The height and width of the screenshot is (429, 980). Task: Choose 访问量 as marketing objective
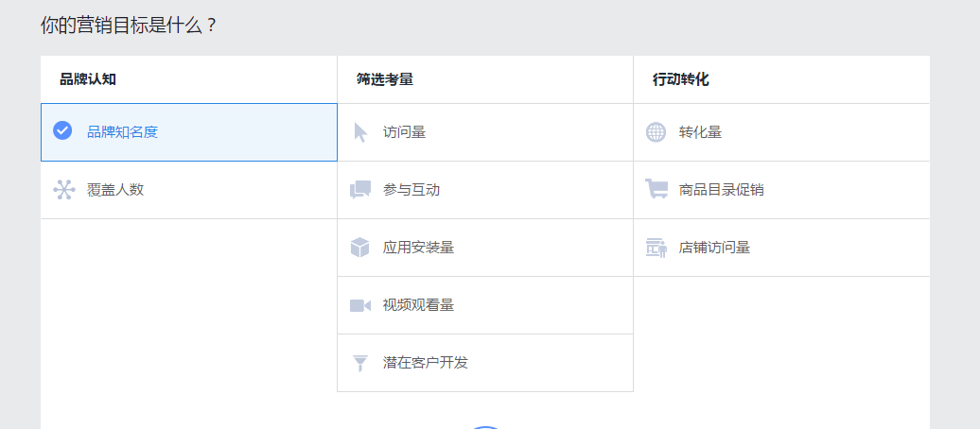tap(405, 132)
